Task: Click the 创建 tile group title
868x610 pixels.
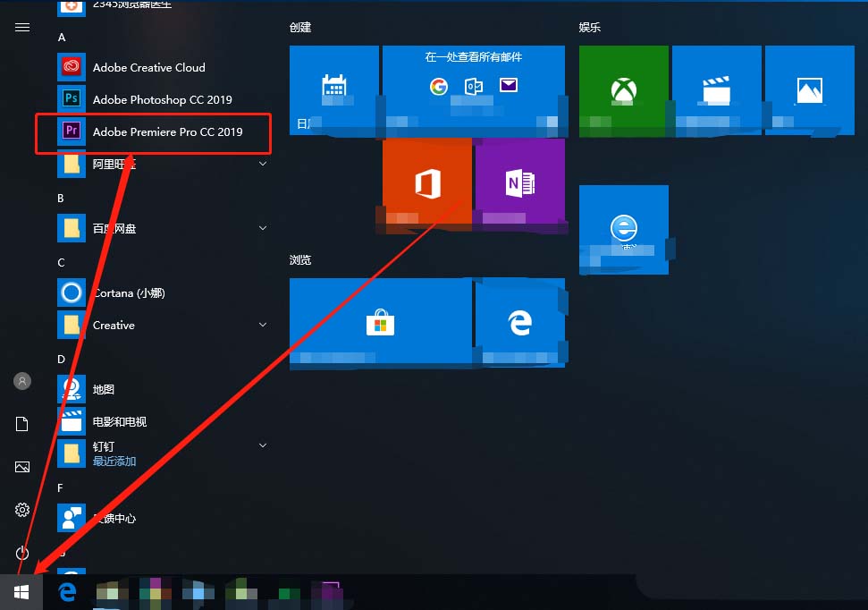Action: 300,27
